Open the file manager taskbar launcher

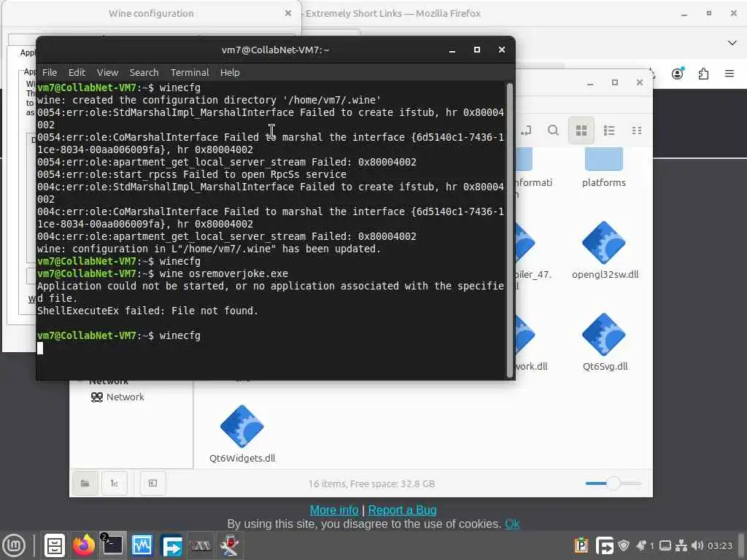pos(54,545)
